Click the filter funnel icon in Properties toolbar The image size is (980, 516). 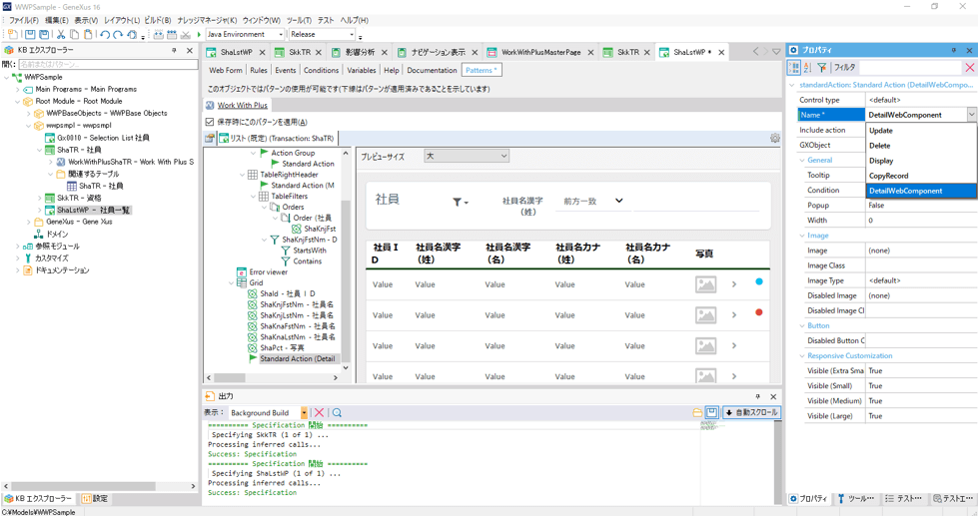pos(822,68)
